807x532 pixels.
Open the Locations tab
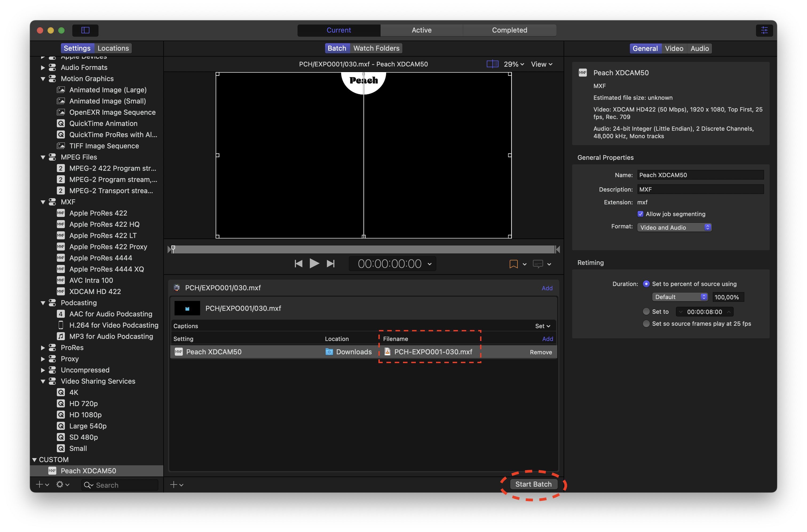click(113, 48)
